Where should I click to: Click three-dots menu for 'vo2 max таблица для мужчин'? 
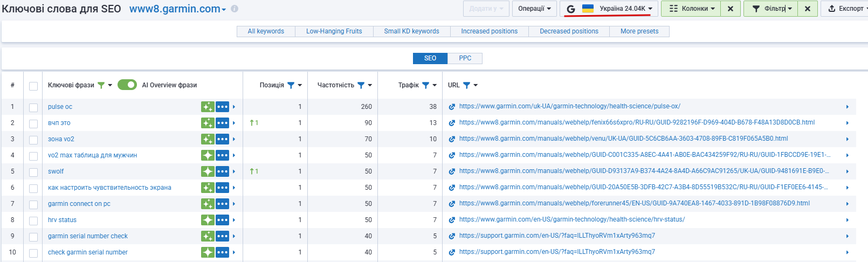(223, 155)
